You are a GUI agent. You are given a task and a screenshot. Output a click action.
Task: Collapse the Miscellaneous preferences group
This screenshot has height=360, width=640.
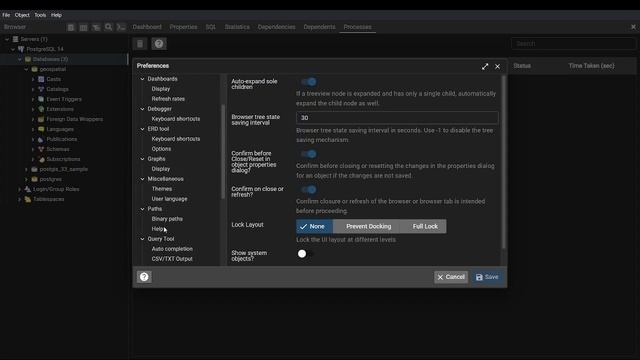click(x=142, y=179)
